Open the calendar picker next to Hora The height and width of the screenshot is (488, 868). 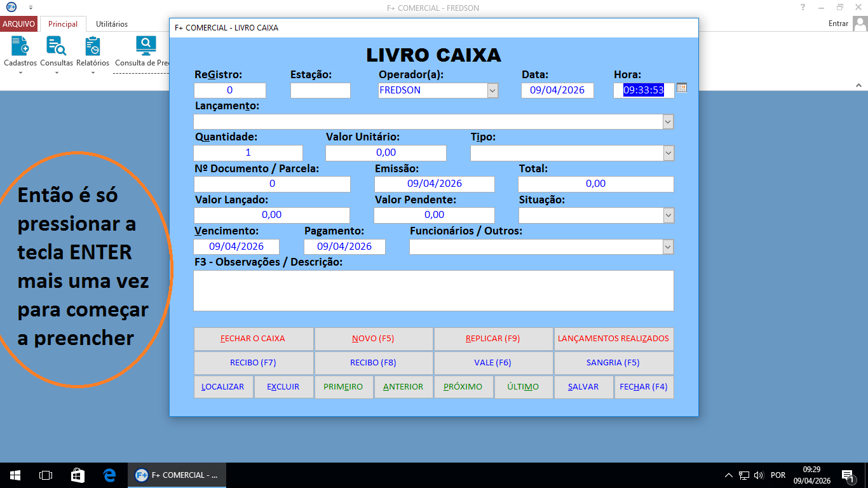click(682, 88)
